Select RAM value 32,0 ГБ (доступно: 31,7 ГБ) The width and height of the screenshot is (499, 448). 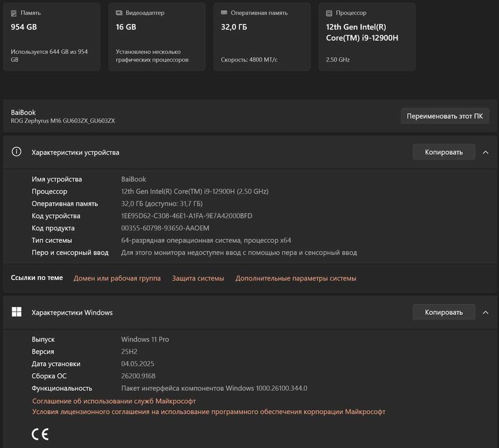point(162,204)
